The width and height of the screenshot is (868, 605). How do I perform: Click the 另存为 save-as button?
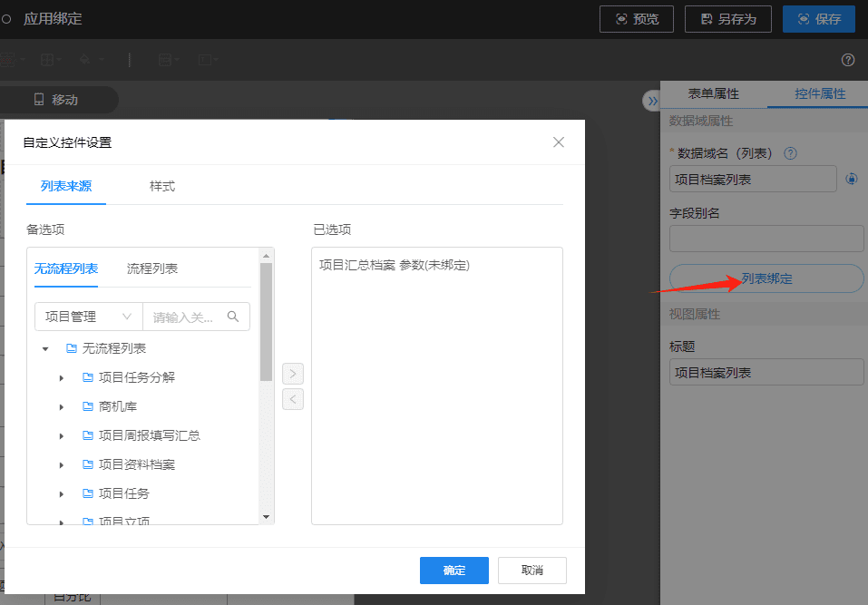click(728, 19)
